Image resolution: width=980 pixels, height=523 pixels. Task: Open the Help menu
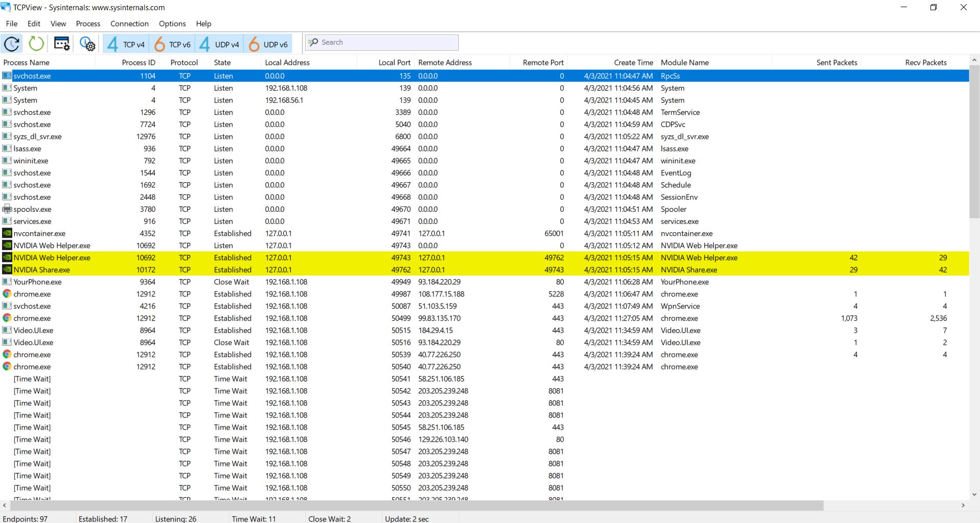click(203, 23)
